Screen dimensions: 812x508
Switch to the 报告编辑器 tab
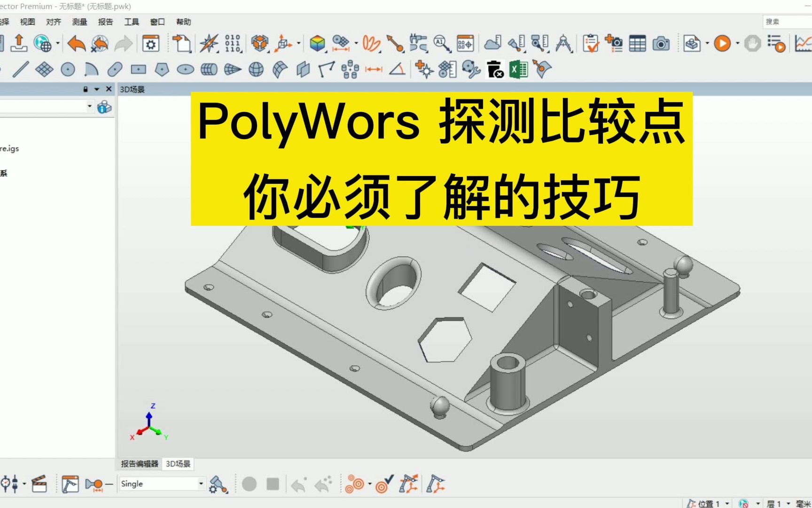140,464
